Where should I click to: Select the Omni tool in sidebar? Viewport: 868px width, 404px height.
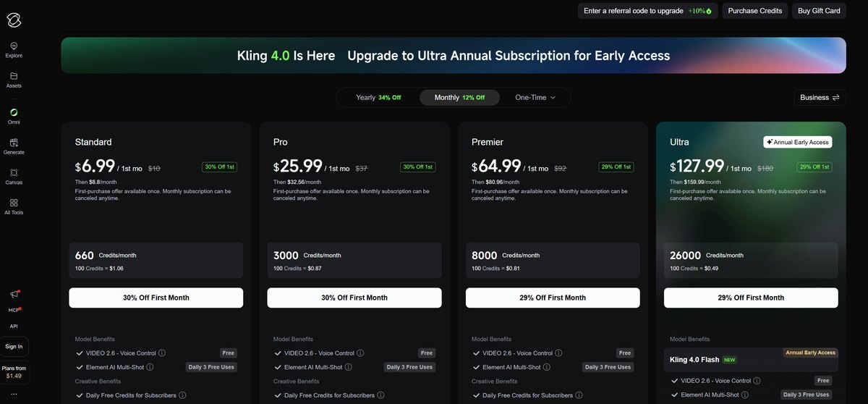pos(14,116)
